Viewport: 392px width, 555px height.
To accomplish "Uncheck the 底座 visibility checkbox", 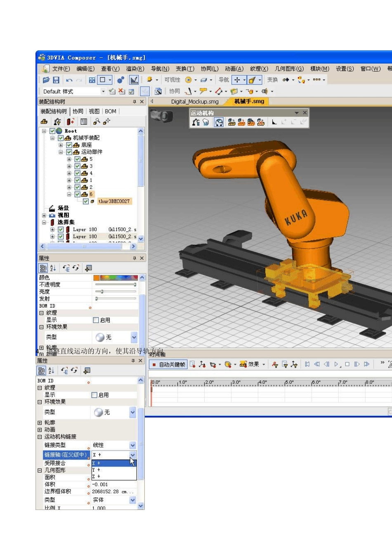I will point(69,145).
